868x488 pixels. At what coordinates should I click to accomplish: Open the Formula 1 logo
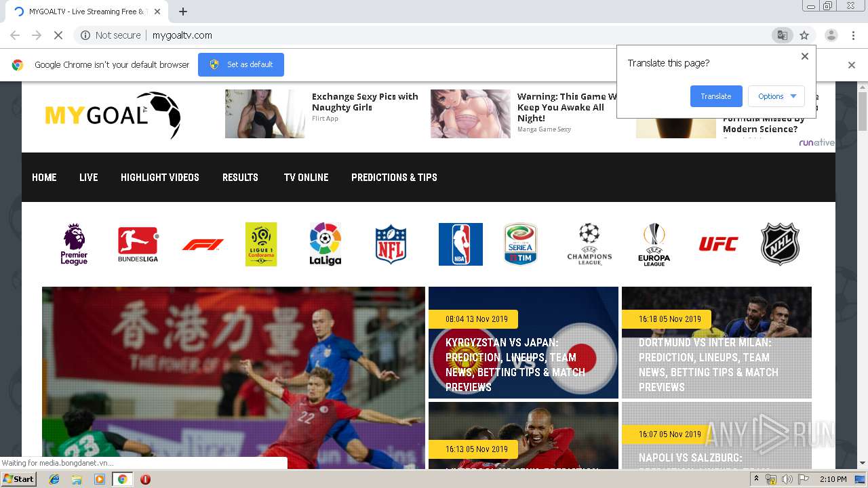click(x=202, y=245)
